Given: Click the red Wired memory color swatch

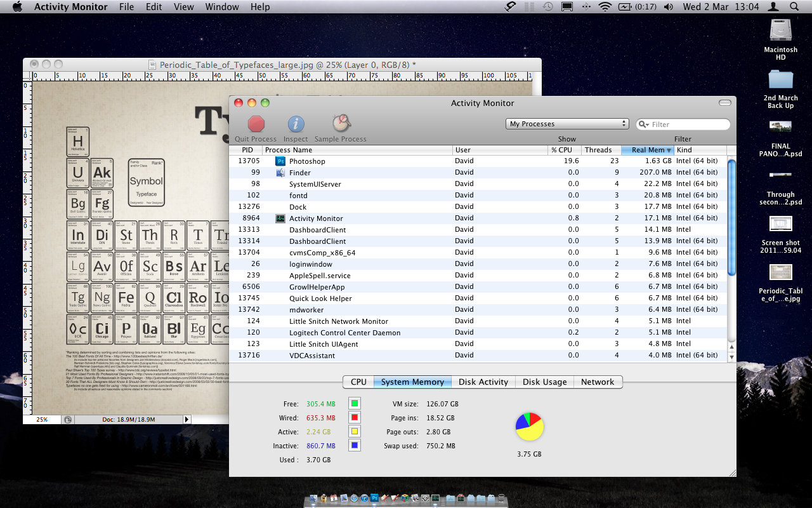Looking at the screenshot, I should (x=355, y=417).
